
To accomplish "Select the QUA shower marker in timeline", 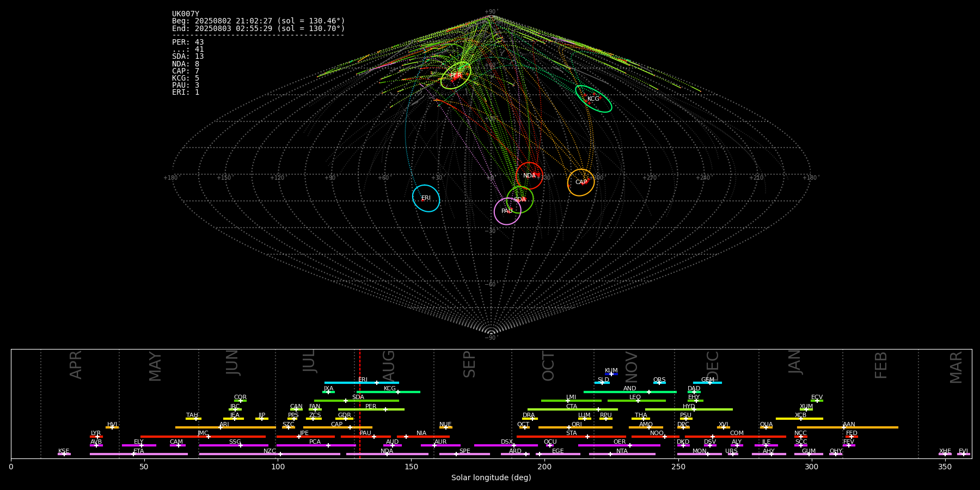I will 766,427.
